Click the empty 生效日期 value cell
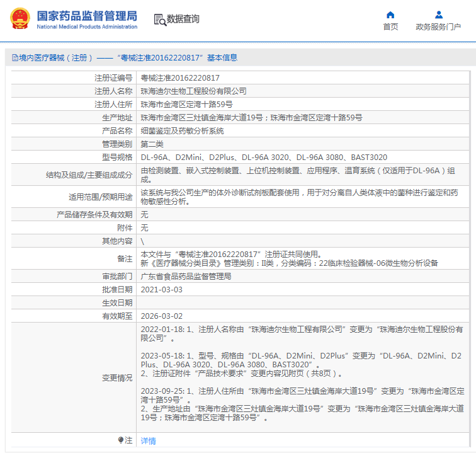The width and height of the screenshot is (476, 453). (x=303, y=303)
